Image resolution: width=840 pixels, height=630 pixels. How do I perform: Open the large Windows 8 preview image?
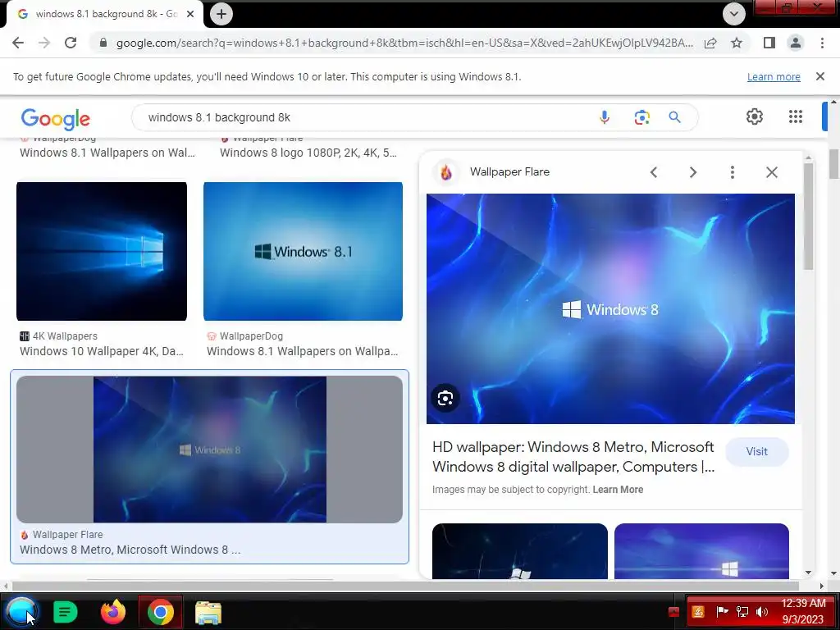[610, 308]
